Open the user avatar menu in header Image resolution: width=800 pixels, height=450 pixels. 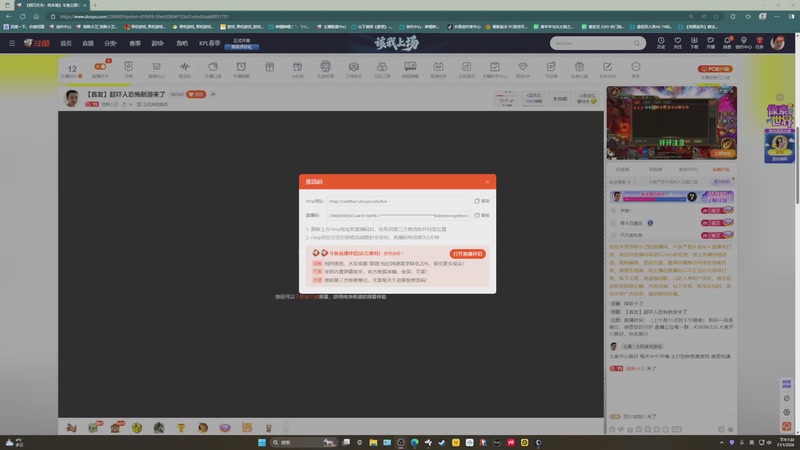click(x=778, y=43)
